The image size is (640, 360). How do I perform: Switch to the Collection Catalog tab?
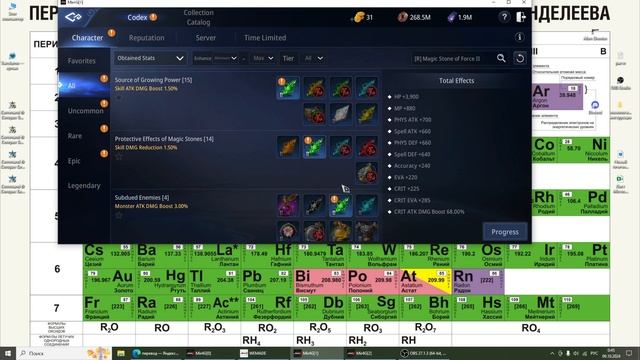pos(198,17)
